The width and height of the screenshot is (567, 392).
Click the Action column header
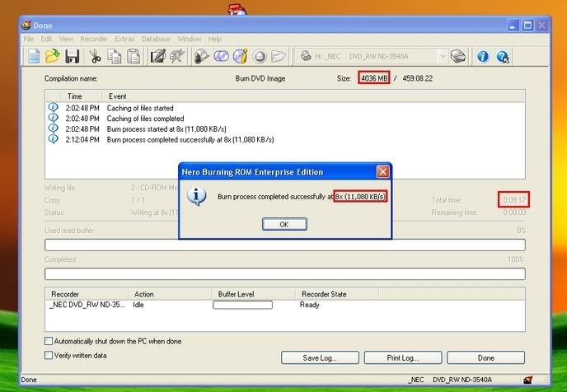(144, 294)
